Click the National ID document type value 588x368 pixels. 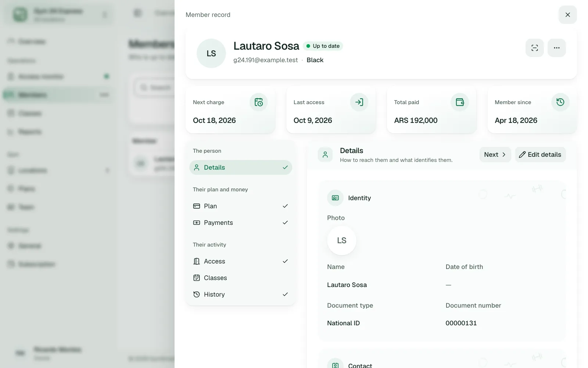tap(343, 323)
